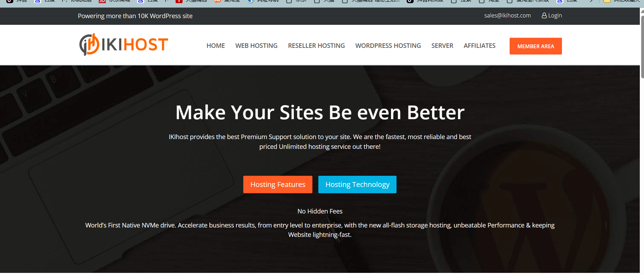The image size is (644, 275).
Task: Click the sales@ikihost.com email link
Action: pos(507,15)
